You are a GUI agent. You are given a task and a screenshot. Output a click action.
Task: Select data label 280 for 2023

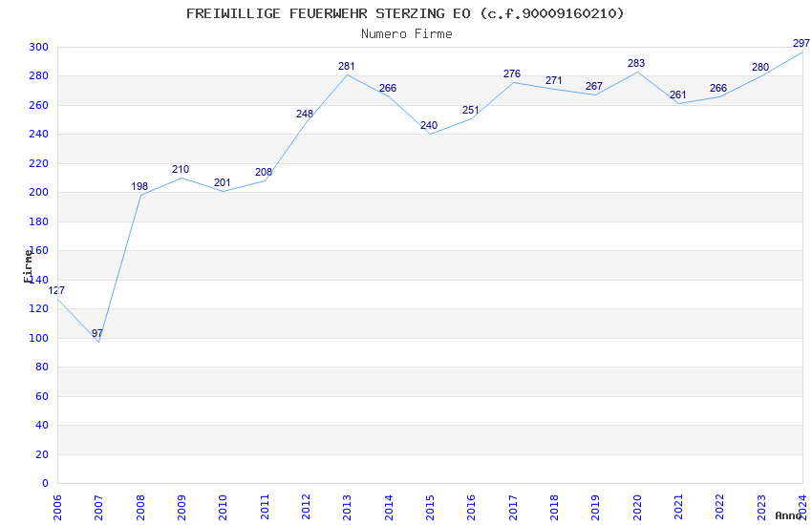coord(760,67)
